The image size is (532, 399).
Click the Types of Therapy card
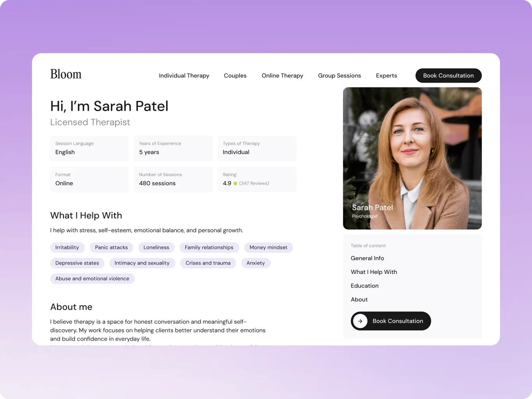pos(257,148)
